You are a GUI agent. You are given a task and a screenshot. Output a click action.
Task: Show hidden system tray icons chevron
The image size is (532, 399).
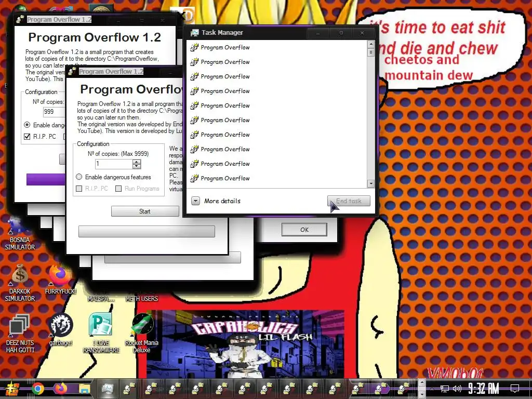click(x=432, y=389)
